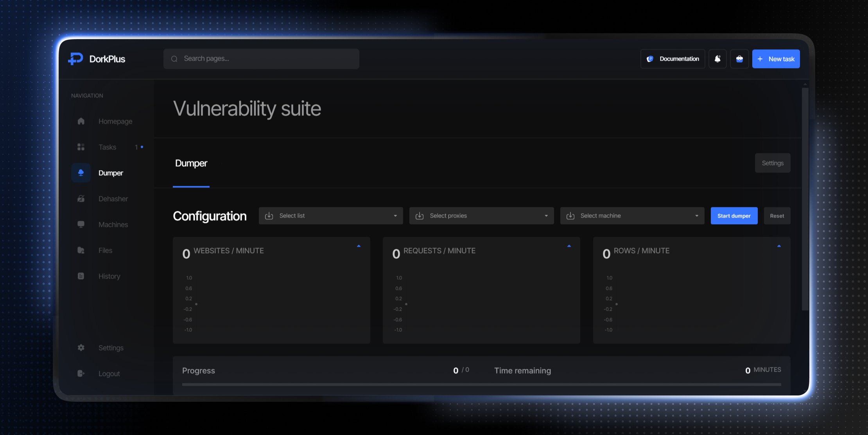Click the Dumper tab label
868x435 pixels.
tap(191, 163)
